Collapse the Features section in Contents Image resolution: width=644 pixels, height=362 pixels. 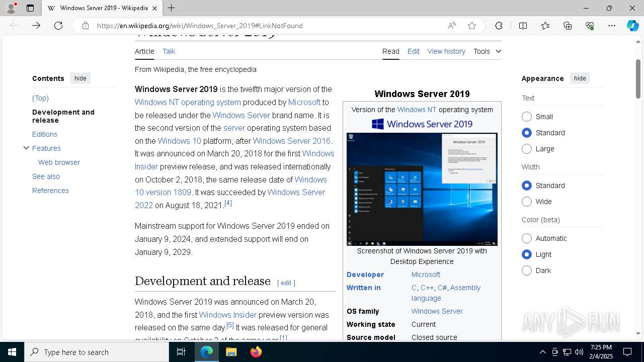(x=26, y=148)
